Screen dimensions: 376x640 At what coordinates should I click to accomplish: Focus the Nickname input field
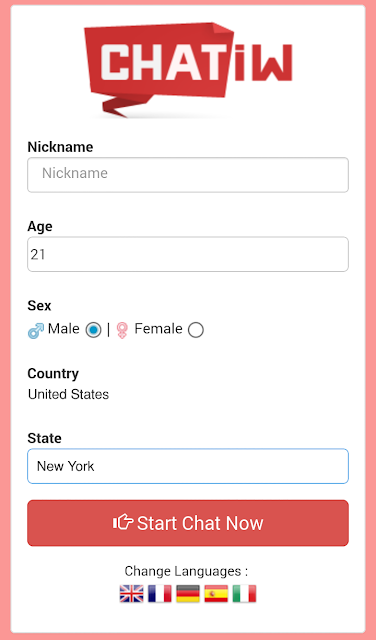tap(188, 175)
